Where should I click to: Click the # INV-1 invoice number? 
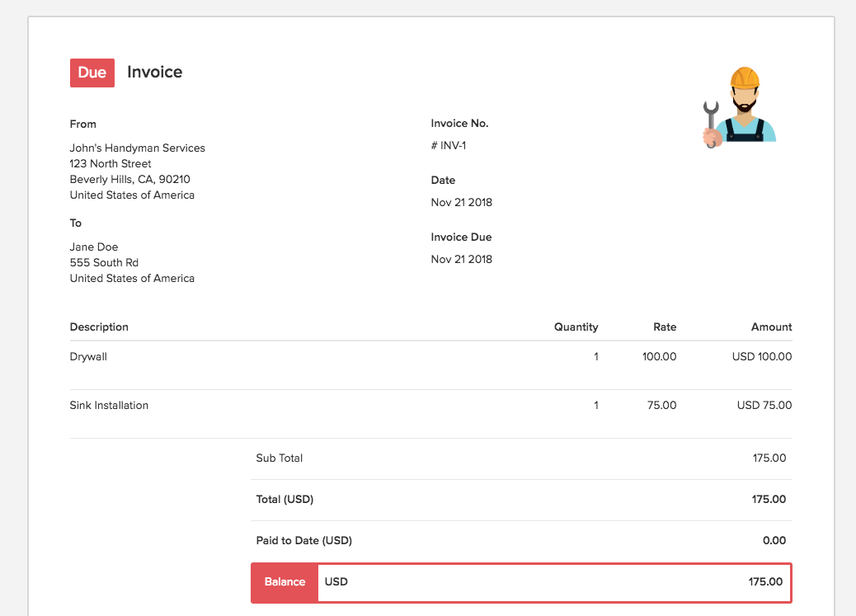coord(449,145)
